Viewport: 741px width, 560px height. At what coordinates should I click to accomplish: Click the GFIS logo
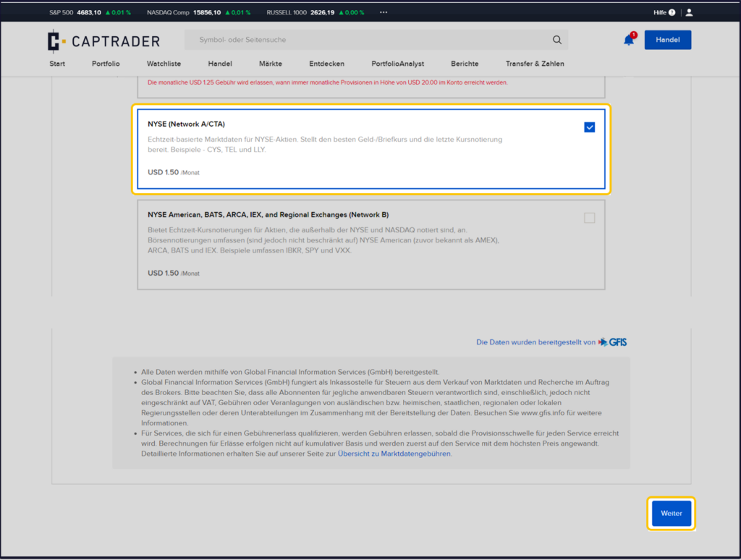[612, 342]
